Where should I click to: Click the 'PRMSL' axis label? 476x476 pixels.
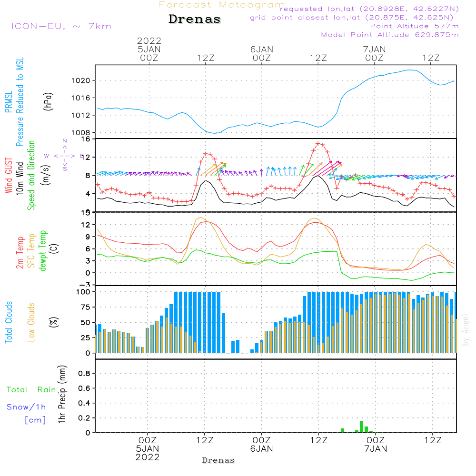point(9,102)
